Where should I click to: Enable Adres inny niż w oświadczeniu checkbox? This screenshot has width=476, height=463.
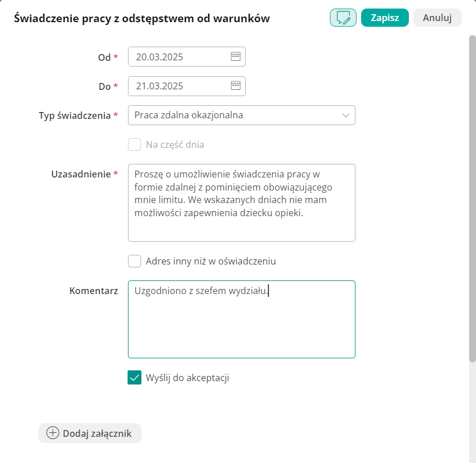pyautogui.click(x=134, y=261)
